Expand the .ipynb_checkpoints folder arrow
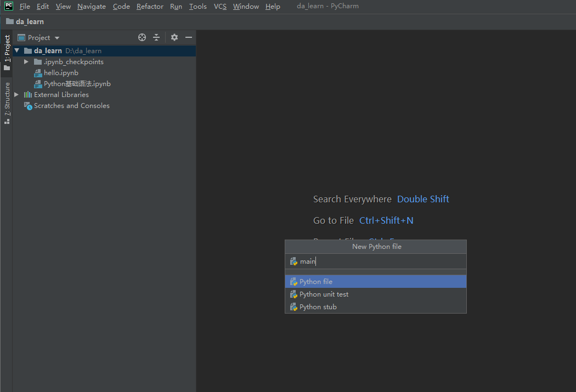The height and width of the screenshot is (392, 576). point(26,61)
